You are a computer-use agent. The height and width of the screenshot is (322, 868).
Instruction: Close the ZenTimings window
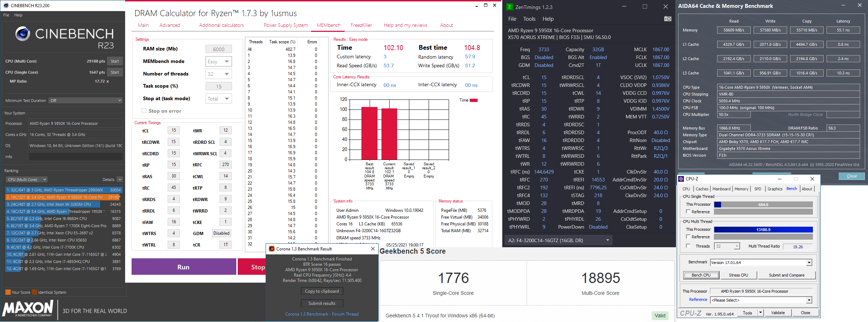point(666,6)
